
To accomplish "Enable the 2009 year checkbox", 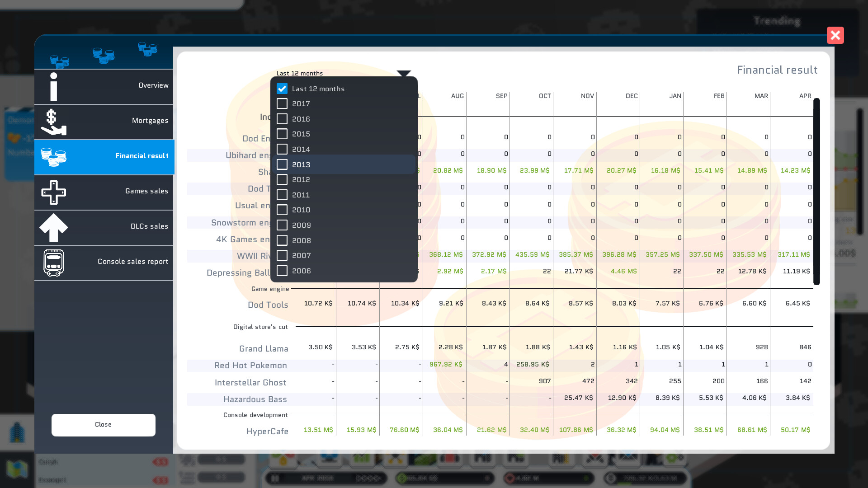I will [x=282, y=225].
